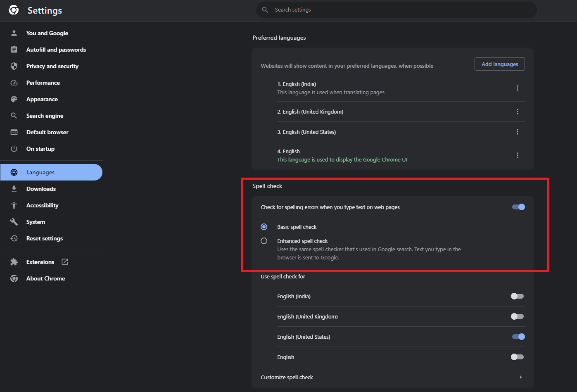The image size is (577, 392).
Task: Click the 'Use spell check for' label
Action: (x=283, y=276)
